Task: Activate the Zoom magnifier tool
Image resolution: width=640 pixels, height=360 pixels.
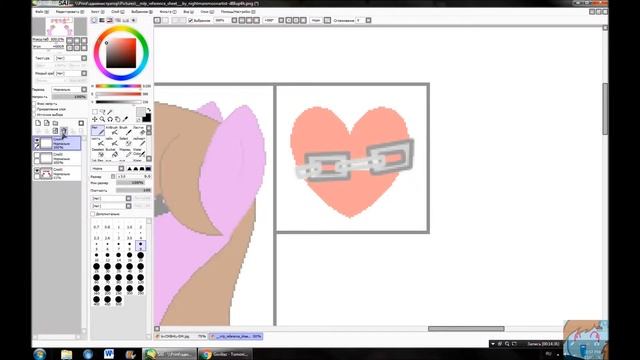Action: pos(102,119)
